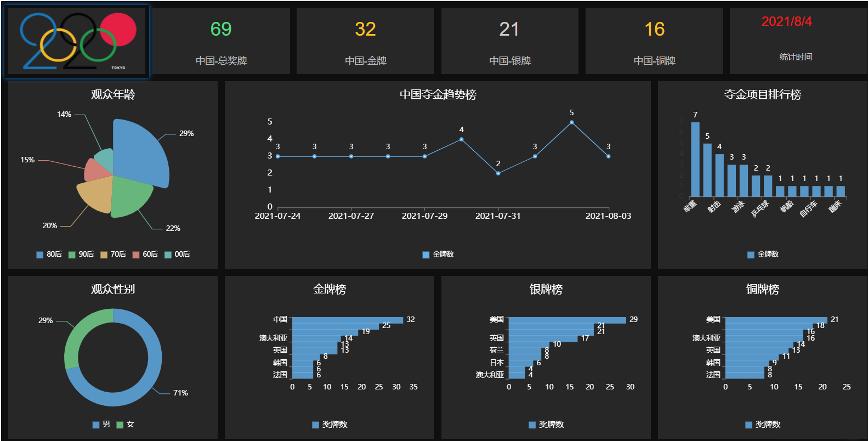Select the tan 70后 slice of the age pie
The width and height of the screenshot is (868, 441).
click(x=96, y=195)
